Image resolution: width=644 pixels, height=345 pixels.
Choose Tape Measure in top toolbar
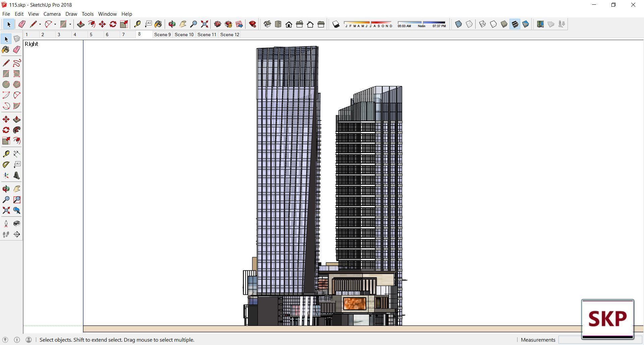point(137,24)
